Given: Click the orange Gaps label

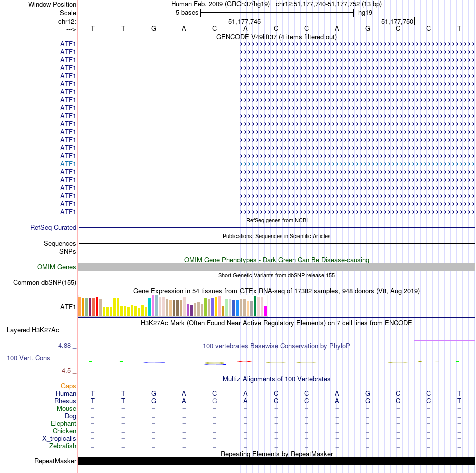Looking at the screenshot, I should [x=68, y=386].
